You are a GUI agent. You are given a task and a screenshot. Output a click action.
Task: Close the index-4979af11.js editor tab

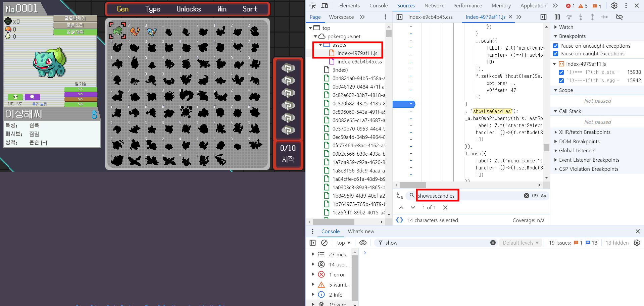(x=510, y=17)
